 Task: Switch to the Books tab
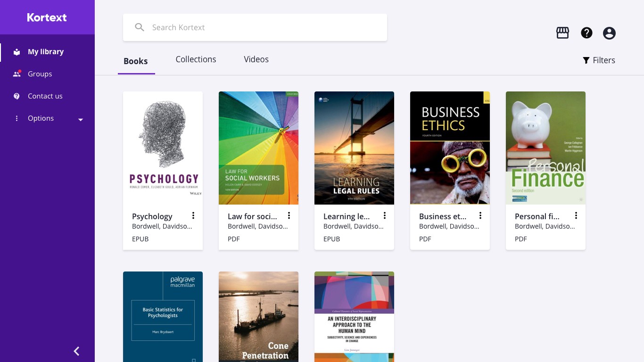pyautogui.click(x=136, y=61)
